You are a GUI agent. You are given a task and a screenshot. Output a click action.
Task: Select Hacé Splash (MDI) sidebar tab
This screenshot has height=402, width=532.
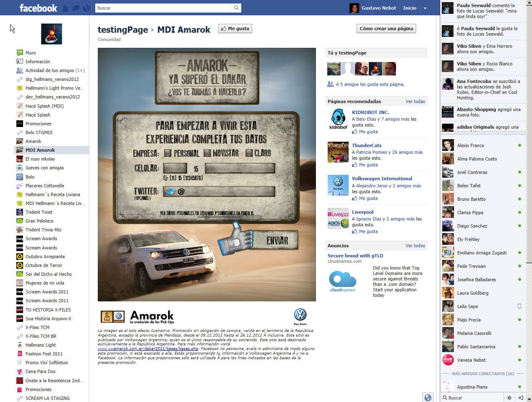pyautogui.click(x=44, y=106)
